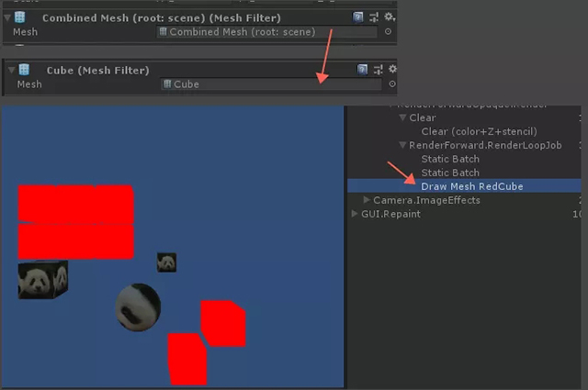The width and height of the screenshot is (588, 390).
Task: Select the first Static Batch event
Action: (450, 159)
